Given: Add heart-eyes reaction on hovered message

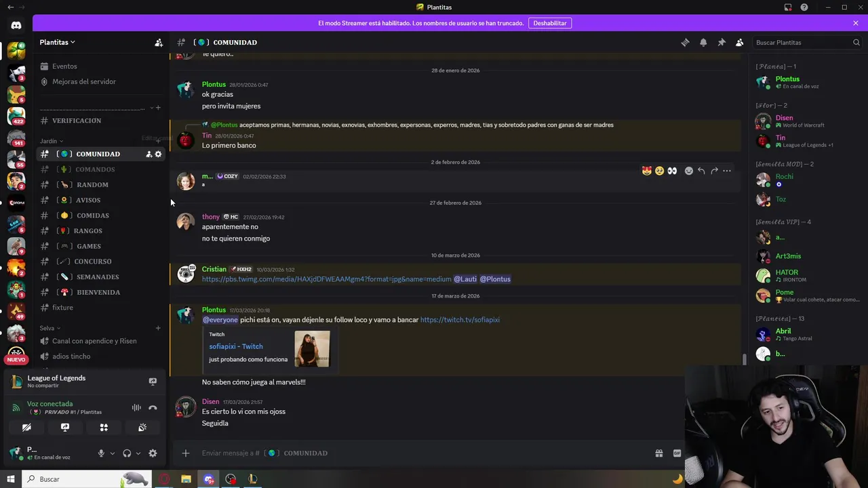Looking at the screenshot, I should pyautogui.click(x=647, y=171).
